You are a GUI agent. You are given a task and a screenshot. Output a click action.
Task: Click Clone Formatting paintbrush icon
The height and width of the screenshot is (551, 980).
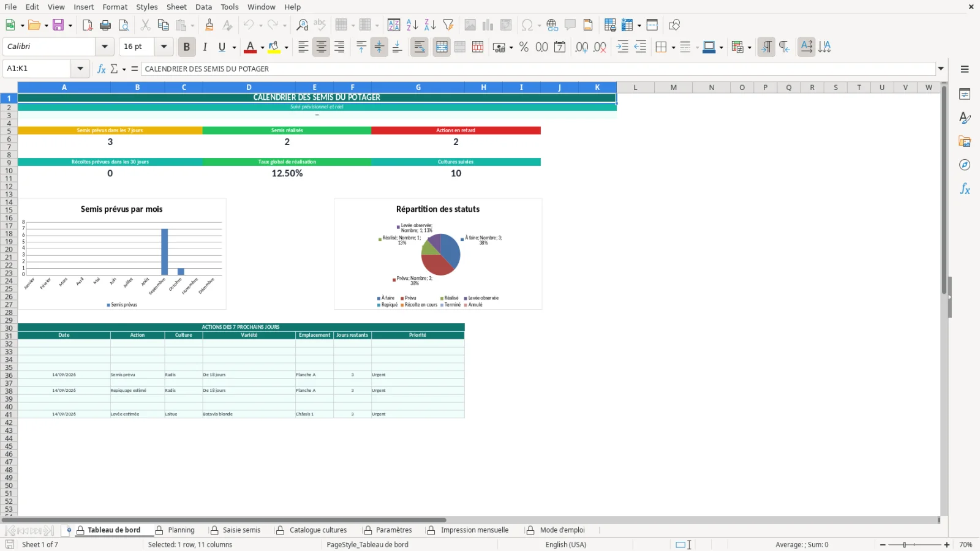(x=209, y=25)
